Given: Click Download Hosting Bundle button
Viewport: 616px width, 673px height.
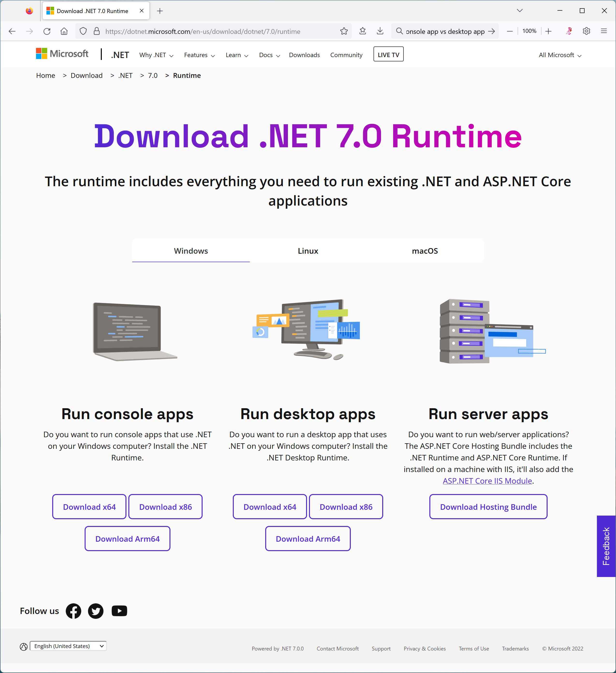Looking at the screenshot, I should pyautogui.click(x=488, y=507).
